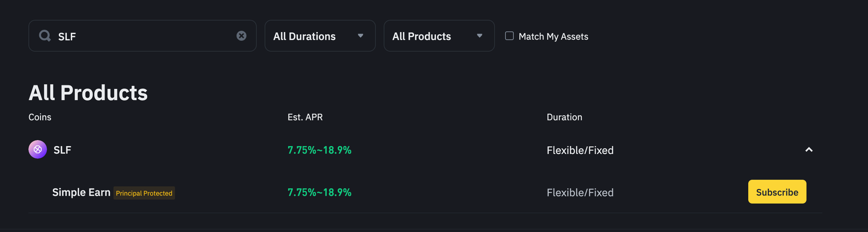Click the Match My Assets label

pos(553,36)
